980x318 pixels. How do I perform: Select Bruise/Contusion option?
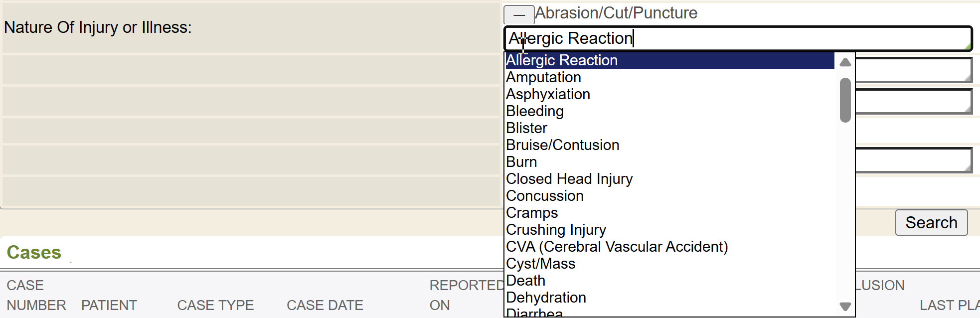coord(562,145)
